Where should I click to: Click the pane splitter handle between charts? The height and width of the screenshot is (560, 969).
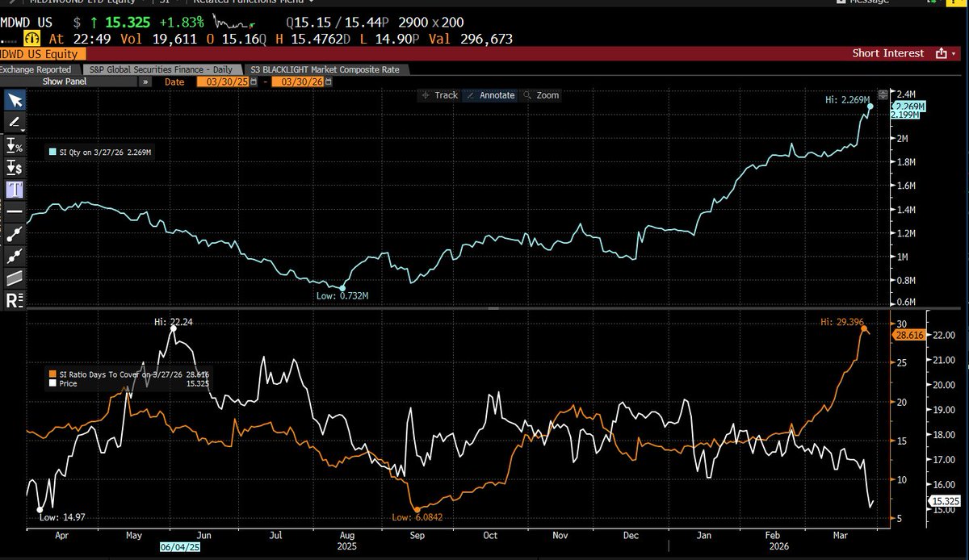[493, 308]
